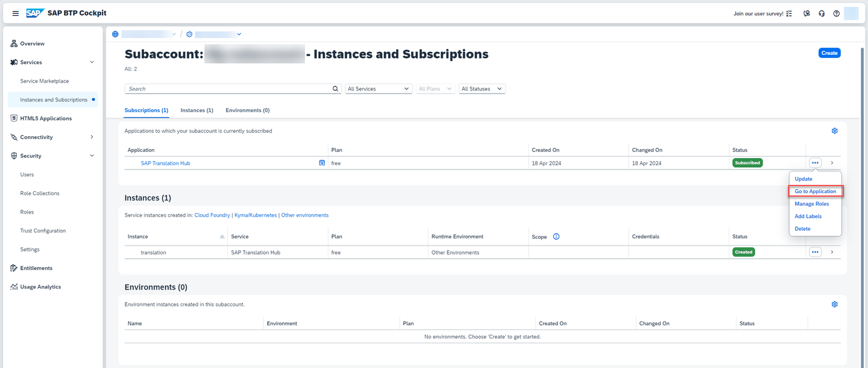Click marketplace icon beside SAP Translation Hub
Image resolution: width=868 pixels, height=368 pixels.
322,163
